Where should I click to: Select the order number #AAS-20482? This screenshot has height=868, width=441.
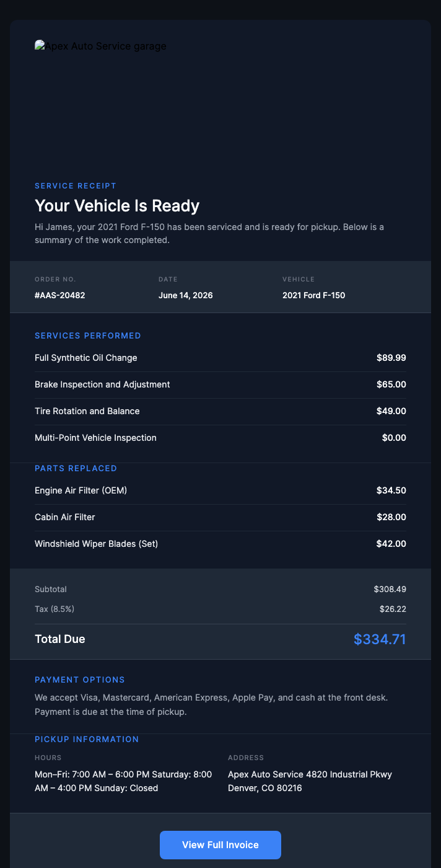(59, 295)
